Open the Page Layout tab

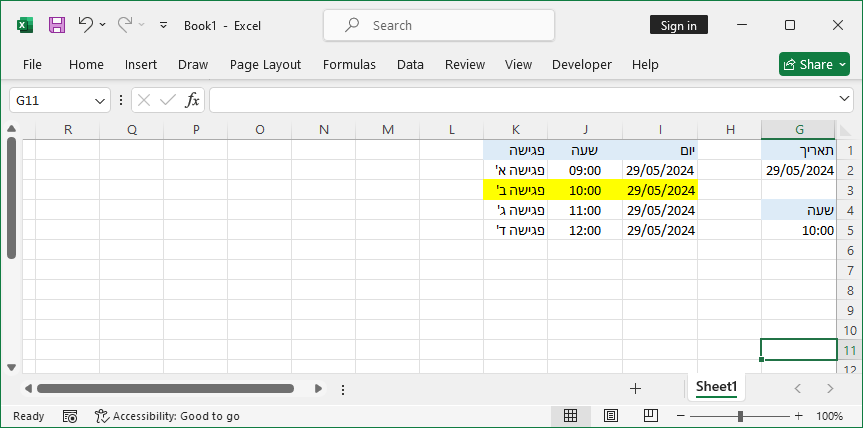tap(265, 64)
